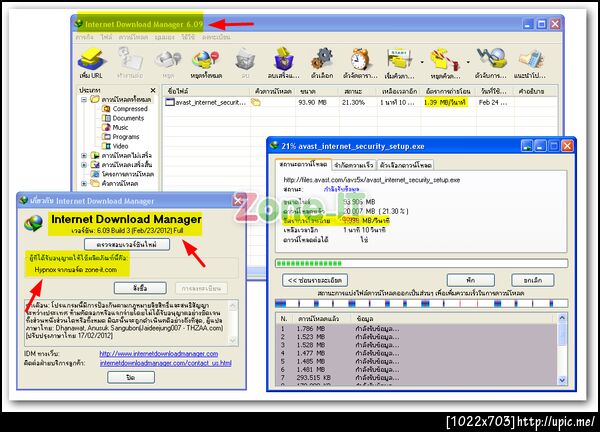
Task: Sort by transfer rate column header
Action: coord(448,91)
